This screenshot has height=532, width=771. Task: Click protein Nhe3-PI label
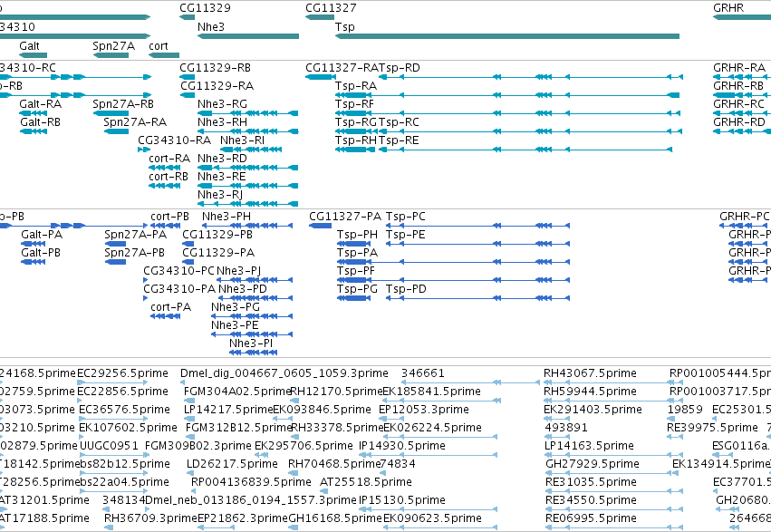point(251,343)
